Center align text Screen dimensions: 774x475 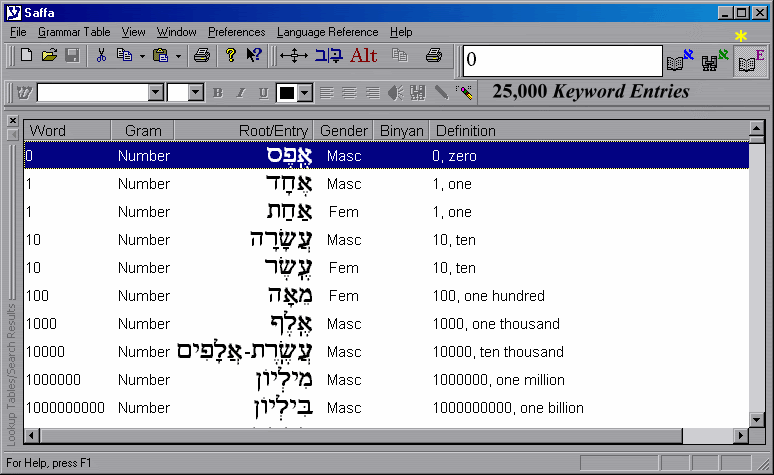pyautogui.click(x=349, y=92)
